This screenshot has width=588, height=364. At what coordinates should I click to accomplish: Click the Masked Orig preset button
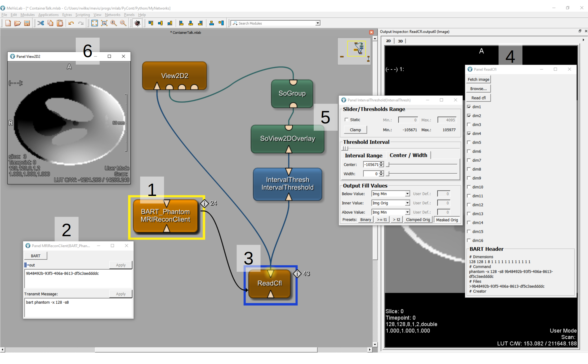447,220
